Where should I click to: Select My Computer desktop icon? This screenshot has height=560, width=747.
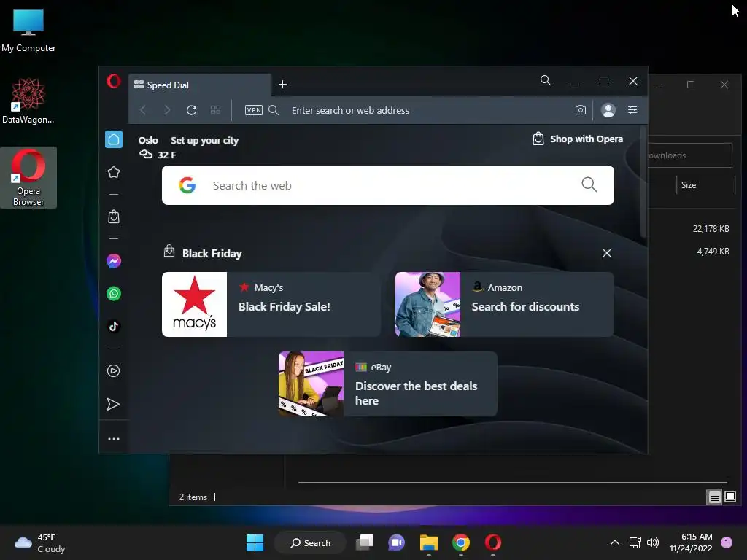[28, 30]
